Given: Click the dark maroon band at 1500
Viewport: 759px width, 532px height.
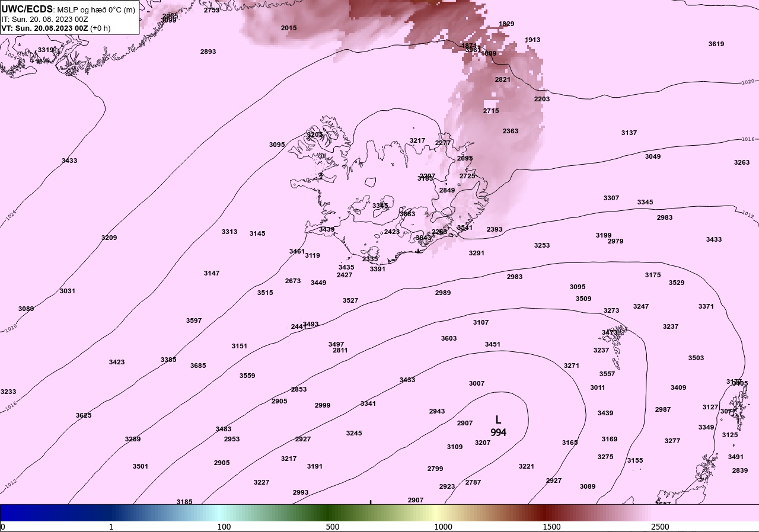Looking at the screenshot, I should [546, 512].
